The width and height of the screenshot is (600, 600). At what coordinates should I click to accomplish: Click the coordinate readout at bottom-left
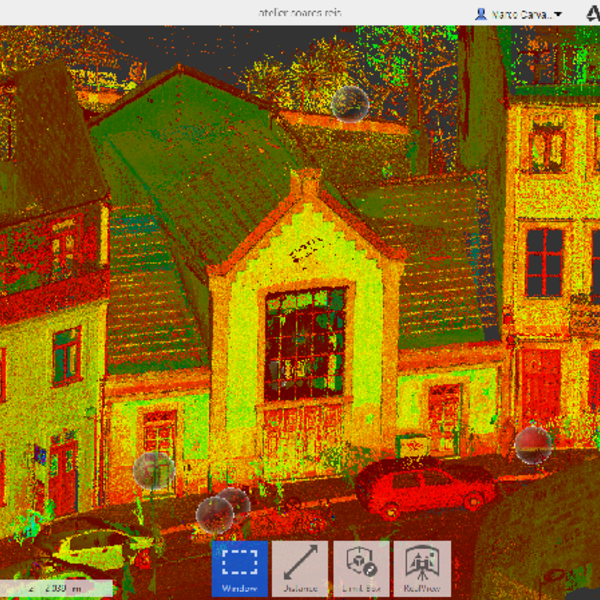pos(55,588)
